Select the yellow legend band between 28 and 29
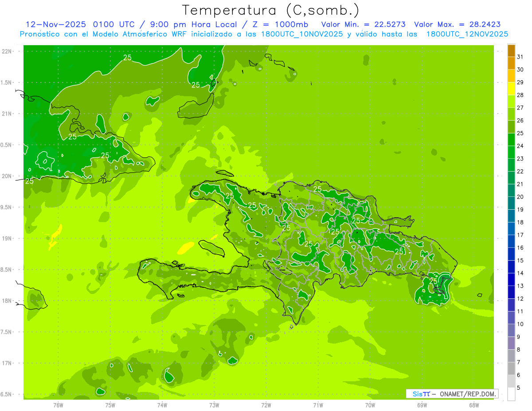Image resolution: width=532 pixels, height=411 pixels. click(x=511, y=89)
